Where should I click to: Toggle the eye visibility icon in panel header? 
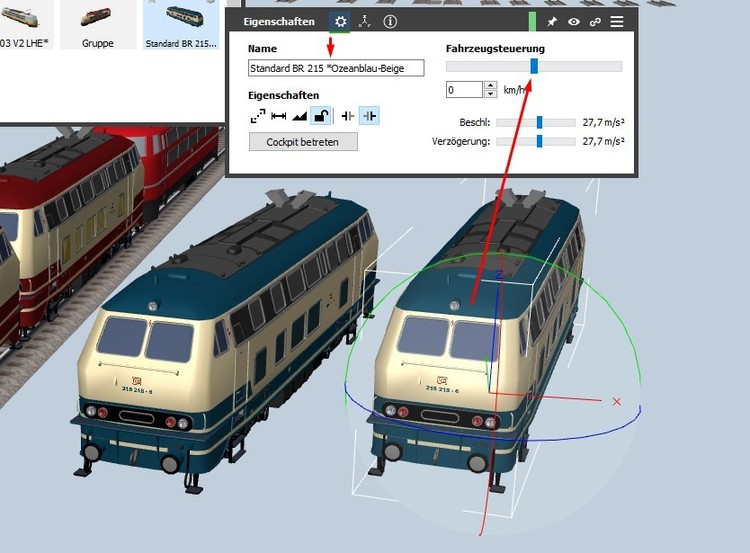tap(574, 22)
